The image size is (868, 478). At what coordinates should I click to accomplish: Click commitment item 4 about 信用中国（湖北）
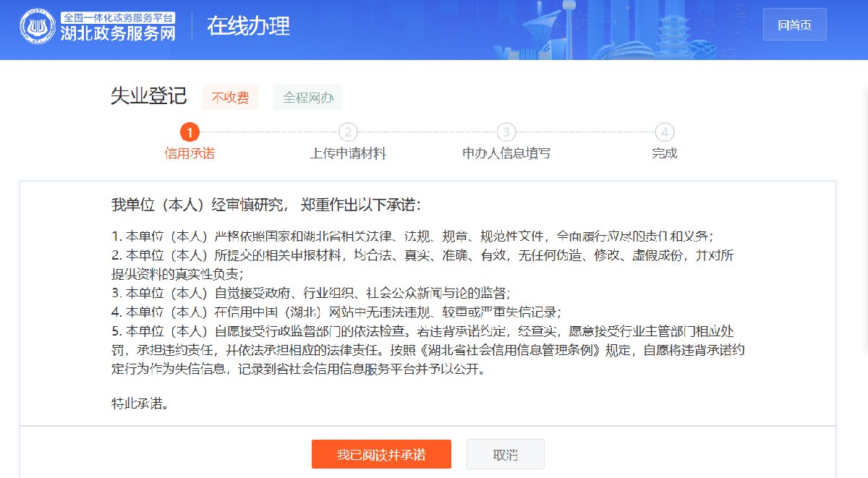[x=336, y=312]
